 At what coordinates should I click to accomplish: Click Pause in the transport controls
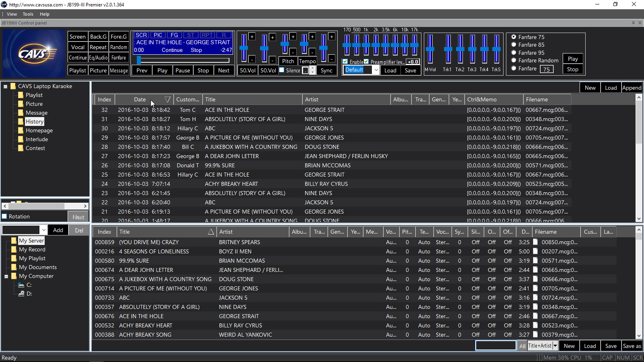click(x=183, y=70)
